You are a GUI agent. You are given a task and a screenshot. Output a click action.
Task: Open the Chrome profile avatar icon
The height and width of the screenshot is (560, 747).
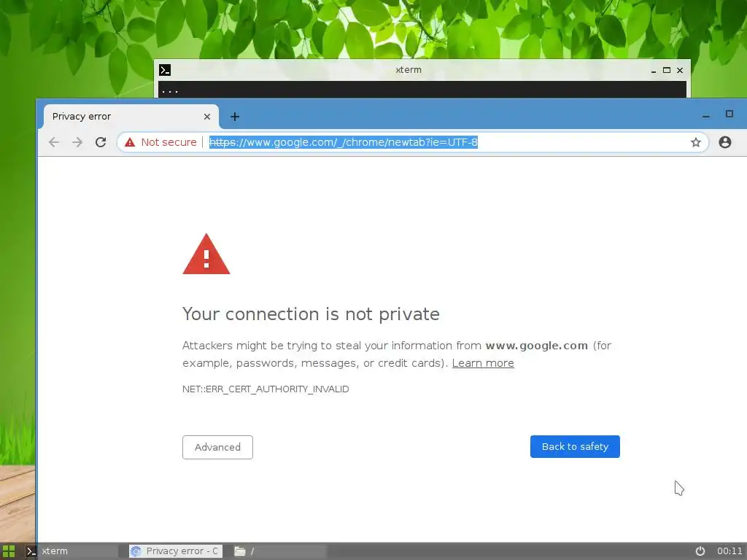pos(724,142)
